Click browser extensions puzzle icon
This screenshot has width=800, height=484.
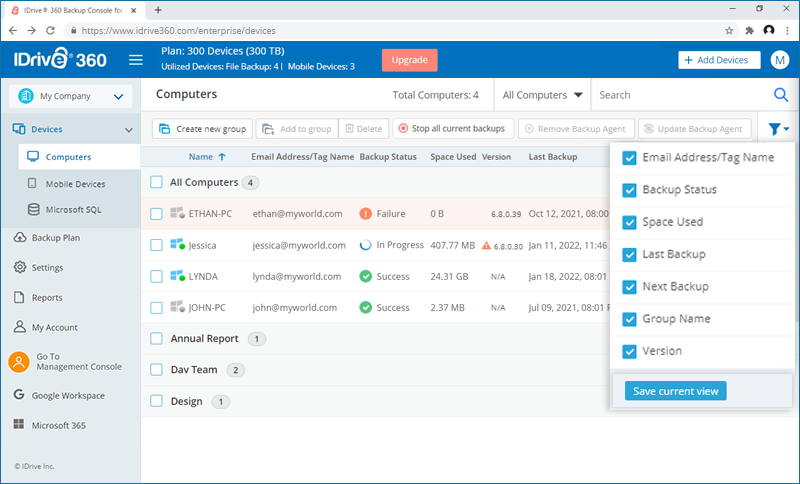(749, 31)
